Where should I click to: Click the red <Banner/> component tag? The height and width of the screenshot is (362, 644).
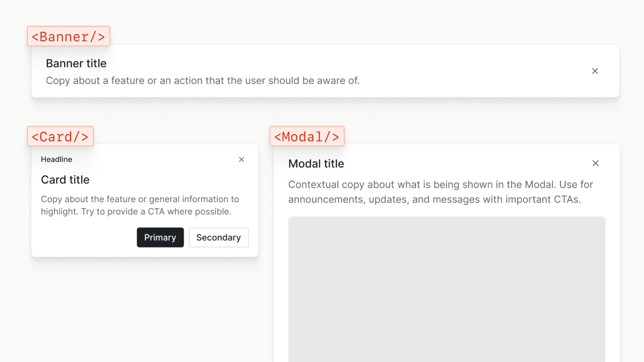click(68, 36)
